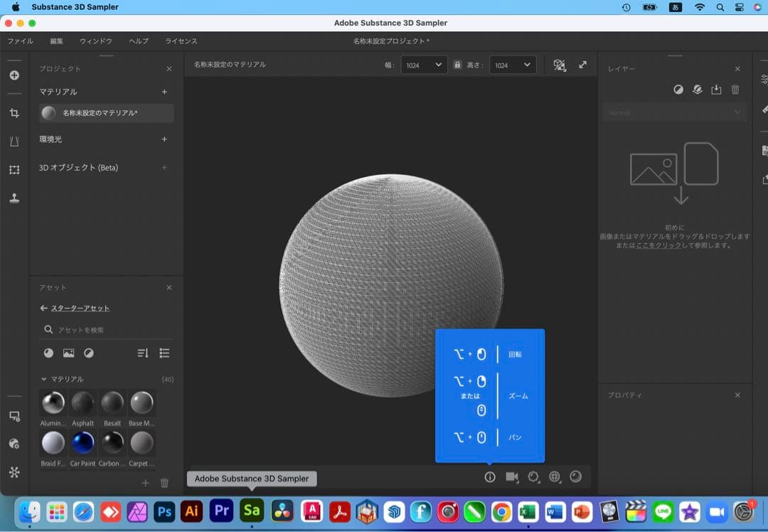Open the width 1024 dropdown
Screen dimensions: 768x532
425,64
